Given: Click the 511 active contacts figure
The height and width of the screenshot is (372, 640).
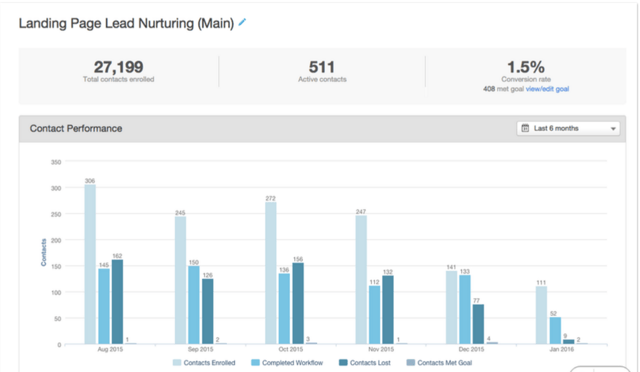Looking at the screenshot, I should pos(322,67).
